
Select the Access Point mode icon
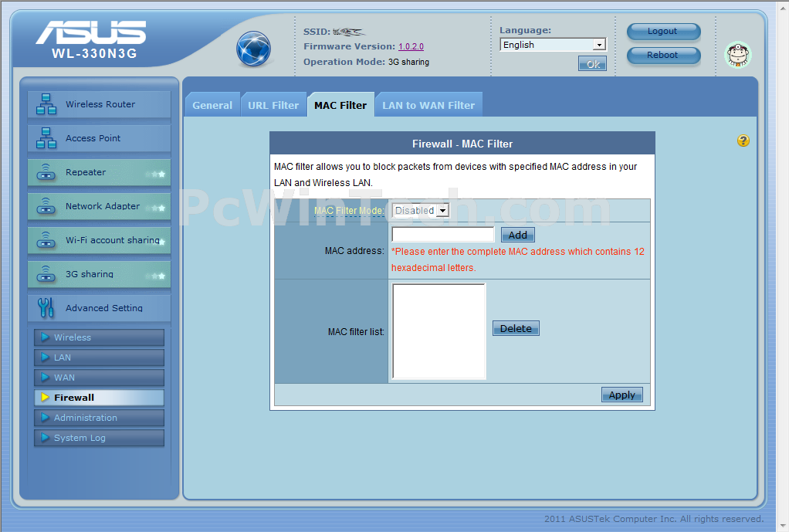[46, 138]
